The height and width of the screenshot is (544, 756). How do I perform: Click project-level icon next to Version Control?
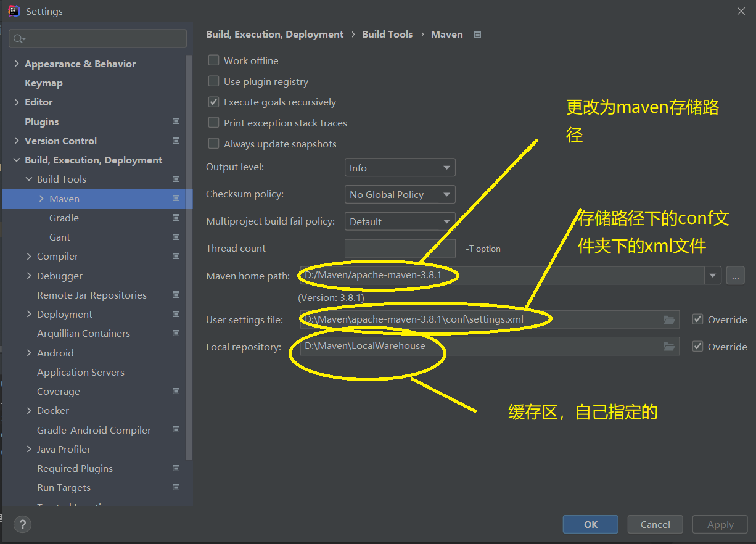pyautogui.click(x=176, y=141)
